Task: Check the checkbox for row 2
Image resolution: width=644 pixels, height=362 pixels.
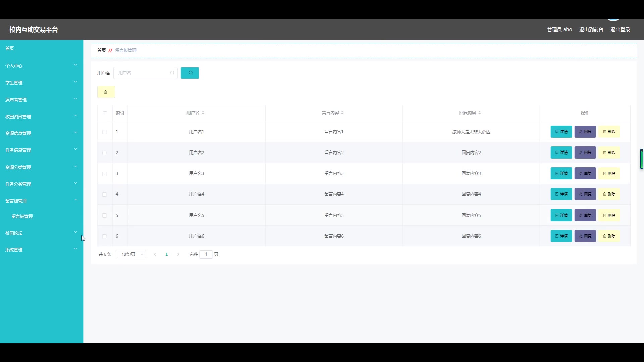Action: [105, 153]
